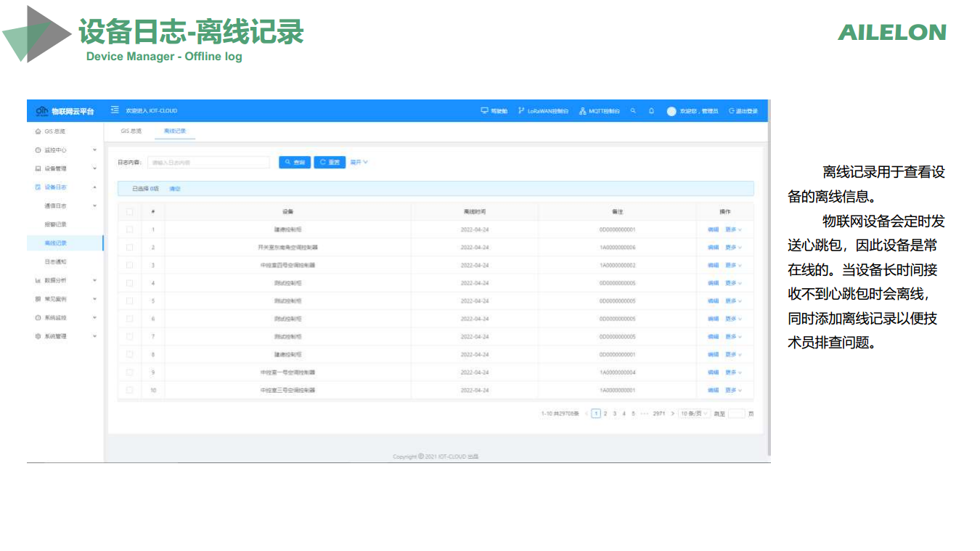Go to page 2 in pagination

(x=605, y=414)
